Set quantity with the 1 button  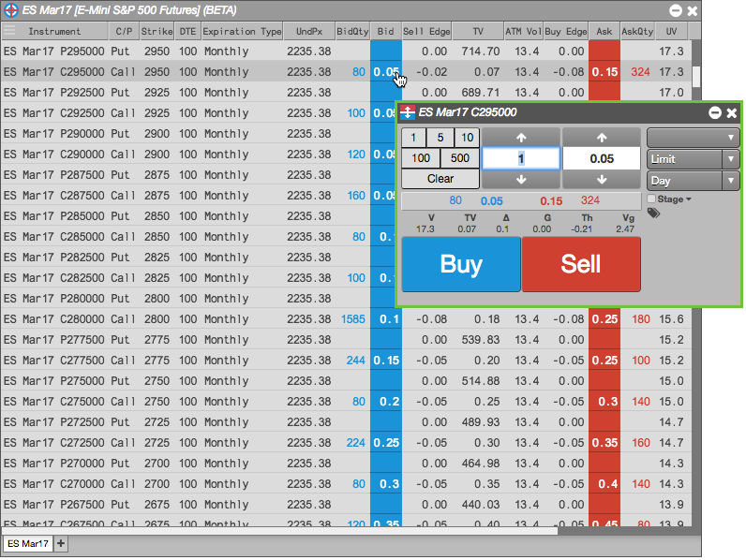[413, 138]
